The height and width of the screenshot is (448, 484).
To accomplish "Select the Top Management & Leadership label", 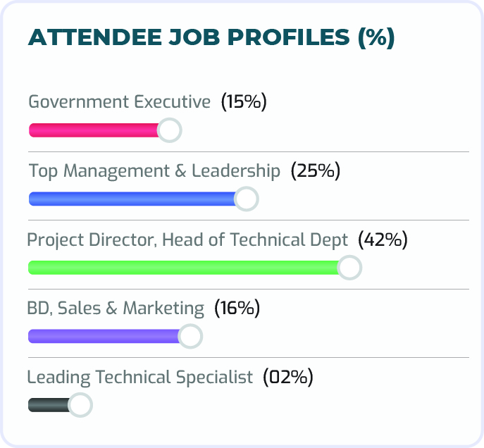I will click(154, 171).
